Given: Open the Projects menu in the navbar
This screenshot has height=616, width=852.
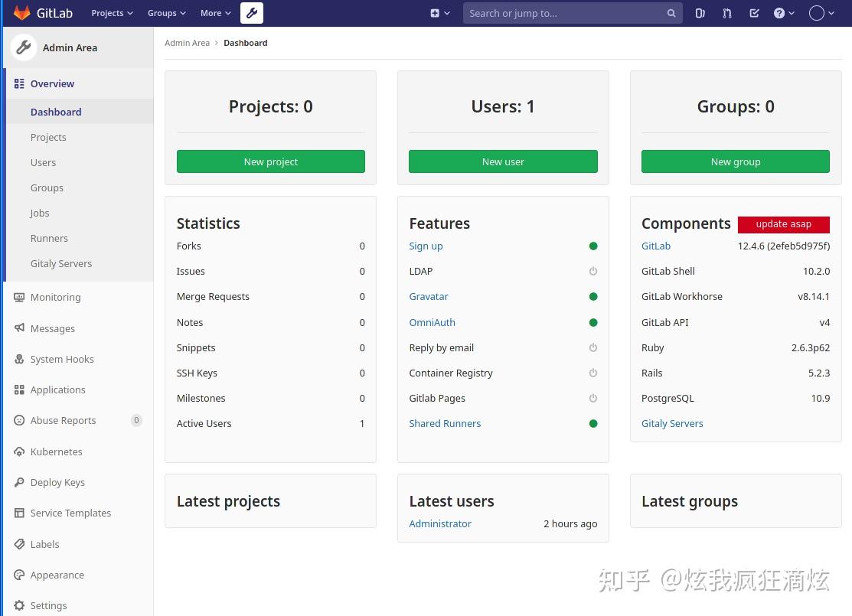Looking at the screenshot, I should [x=111, y=13].
